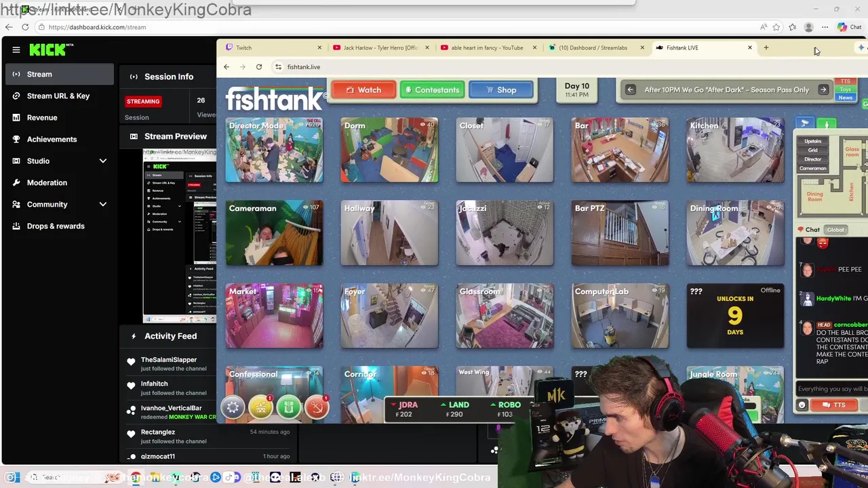Open the Dorm camera feed
The image size is (868, 488).
(389, 150)
